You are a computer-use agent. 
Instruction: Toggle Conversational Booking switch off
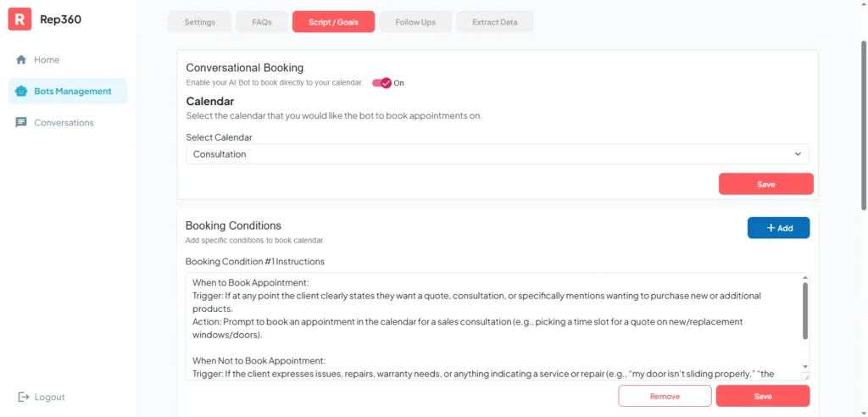coord(381,83)
